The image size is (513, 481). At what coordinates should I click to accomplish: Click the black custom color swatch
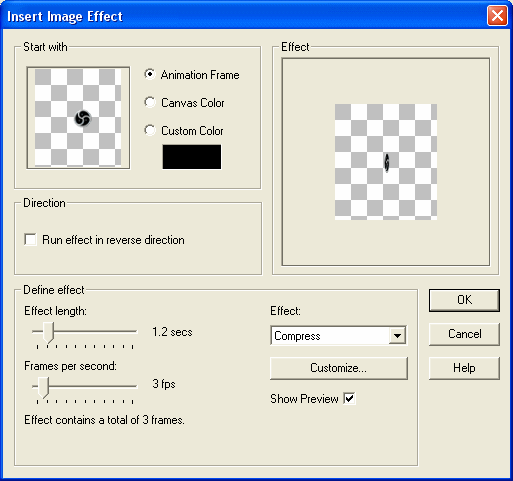[x=192, y=157]
